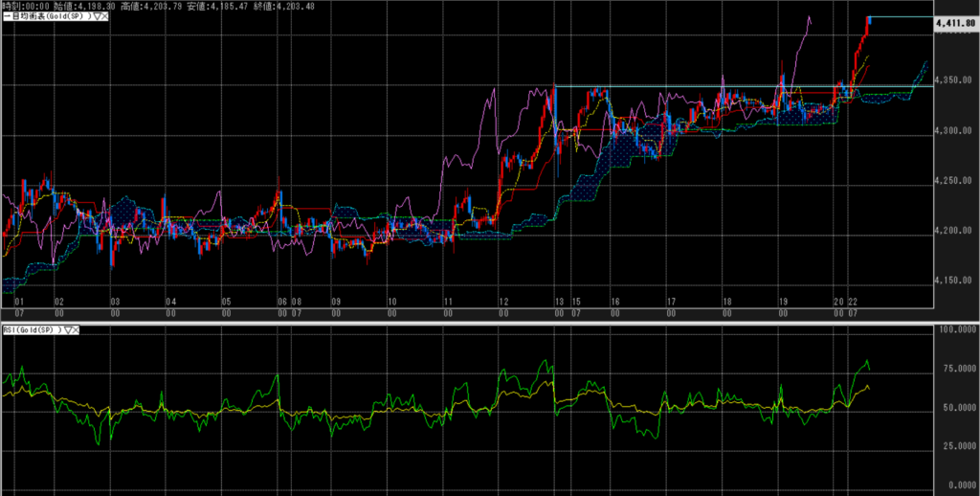Click the 4,200.00 price axis label
This screenshot has height=496, width=980.
[954, 231]
